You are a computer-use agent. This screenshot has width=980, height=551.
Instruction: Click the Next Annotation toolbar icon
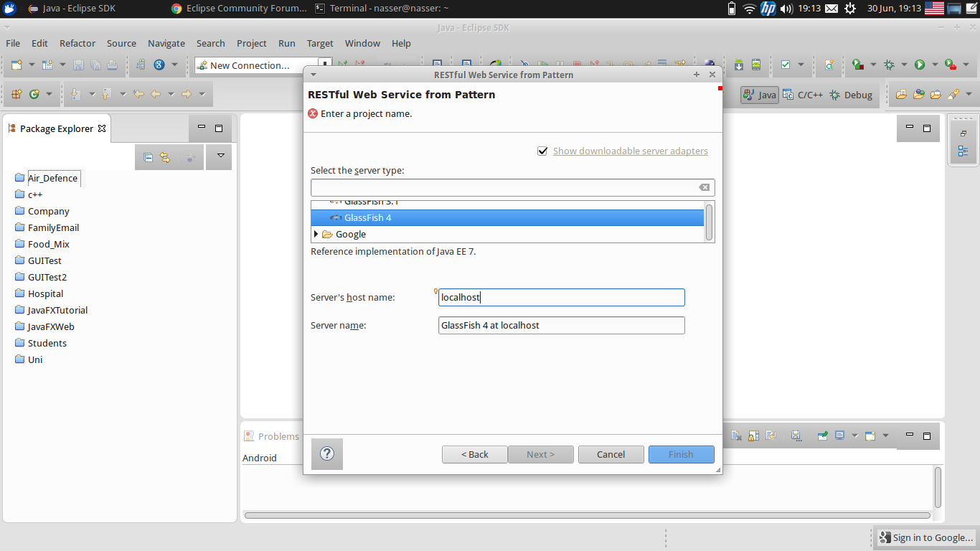point(75,94)
